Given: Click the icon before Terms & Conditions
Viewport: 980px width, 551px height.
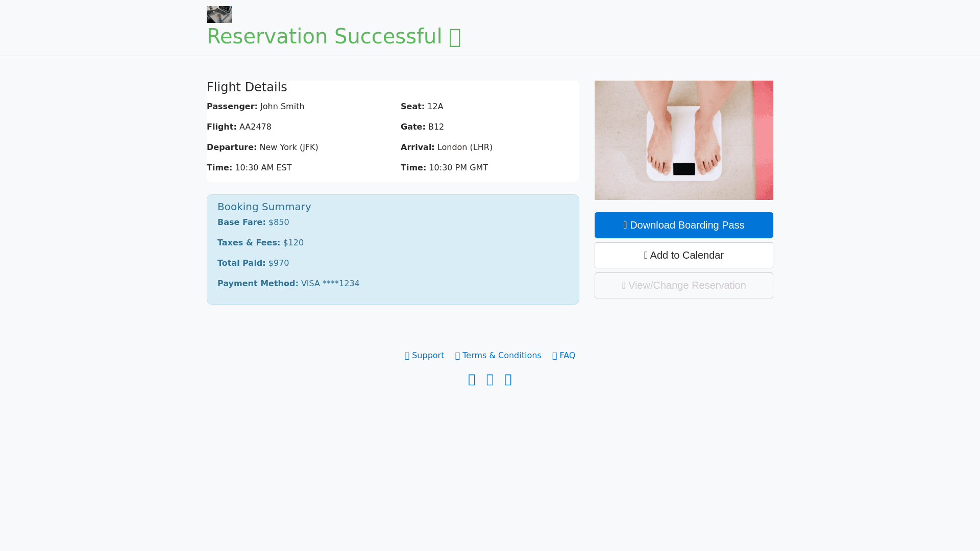Looking at the screenshot, I should pyautogui.click(x=458, y=356).
